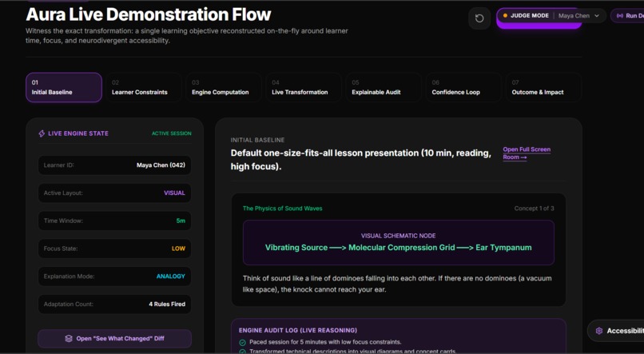This screenshot has height=354, width=644.
Task: Click Molecular Compression Grid in the schematic
Action: [x=402, y=248]
